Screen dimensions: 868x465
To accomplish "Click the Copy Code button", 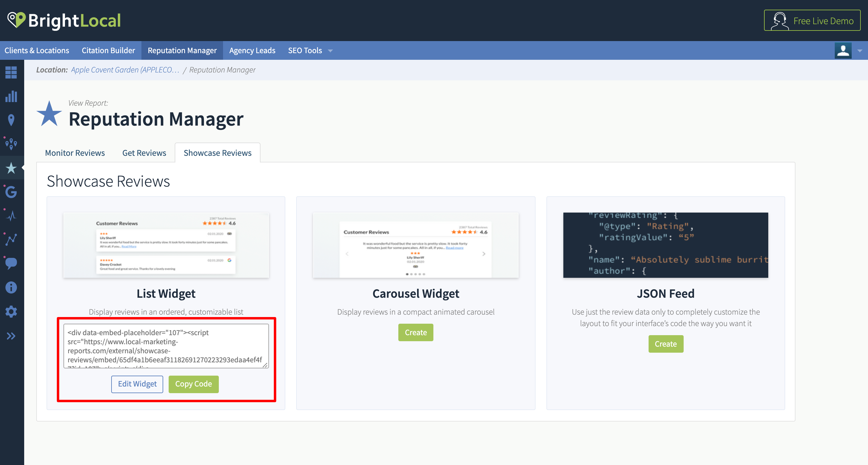I will 193,384.
